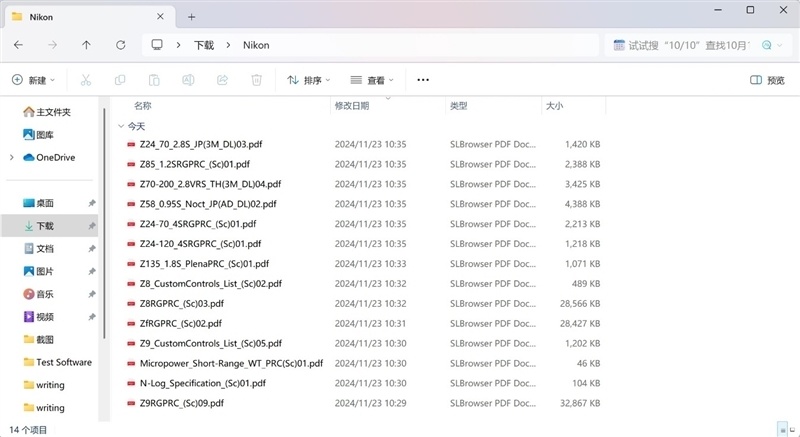
Task: Open the See more ellipsis menu
Action: click(x=423, y=80)
